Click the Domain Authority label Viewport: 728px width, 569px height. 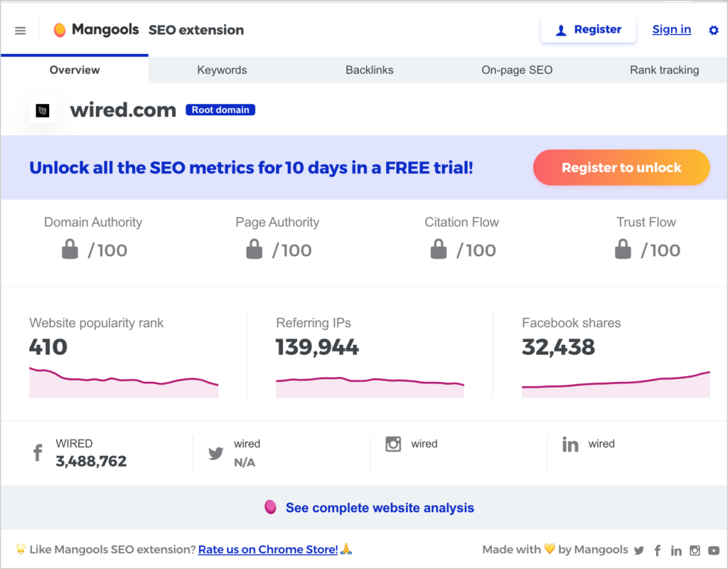click(x=93, y=222)
